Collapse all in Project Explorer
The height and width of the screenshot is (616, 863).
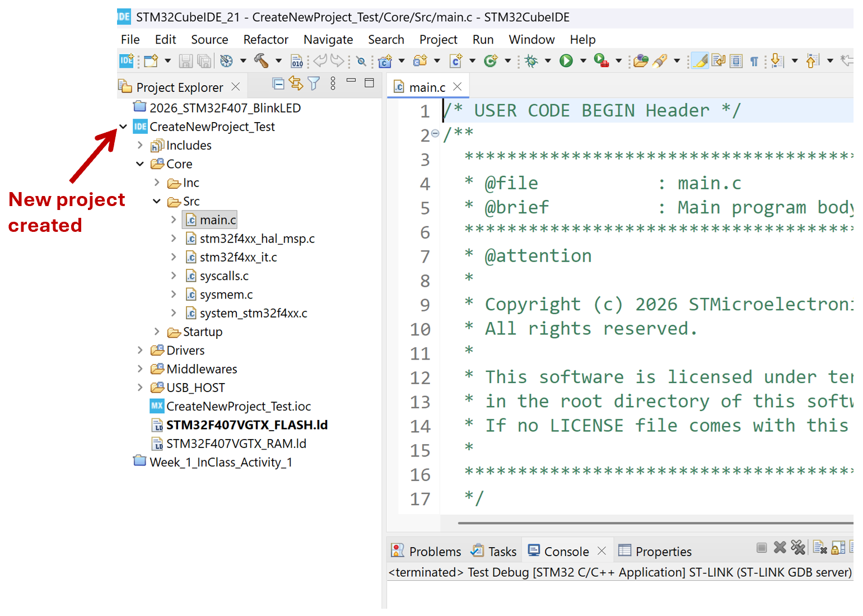[x=278, y=84]
